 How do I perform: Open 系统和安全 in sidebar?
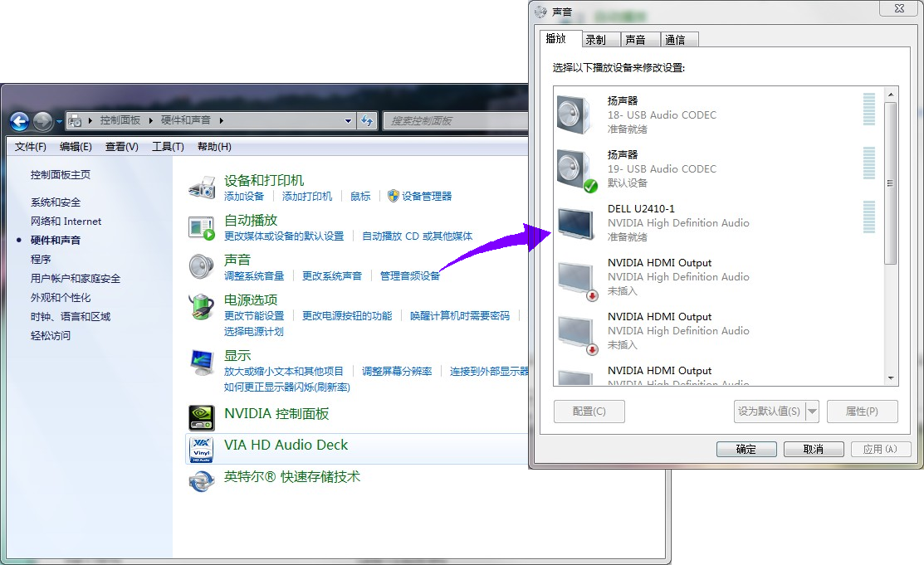(56, 202)
